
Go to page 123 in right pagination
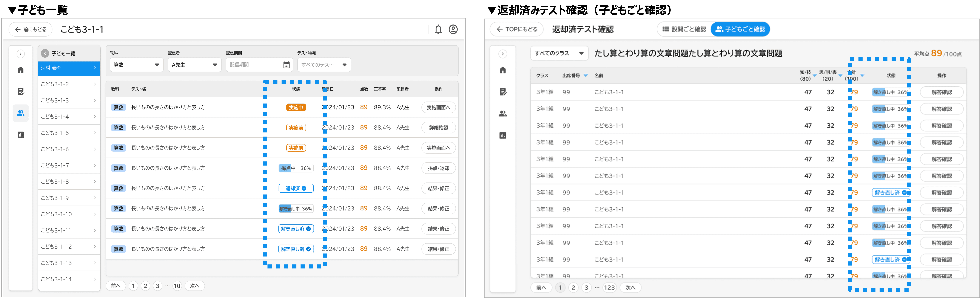[x=609, y=287]
